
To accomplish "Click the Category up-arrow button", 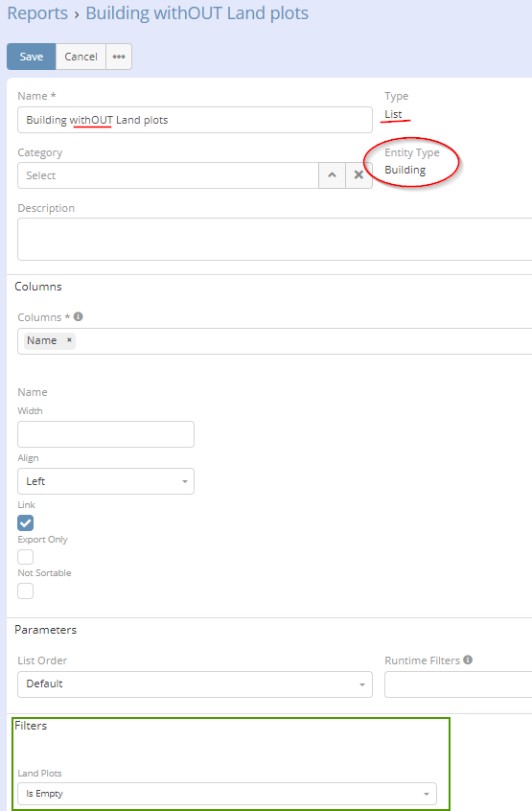I will point(332,175).
